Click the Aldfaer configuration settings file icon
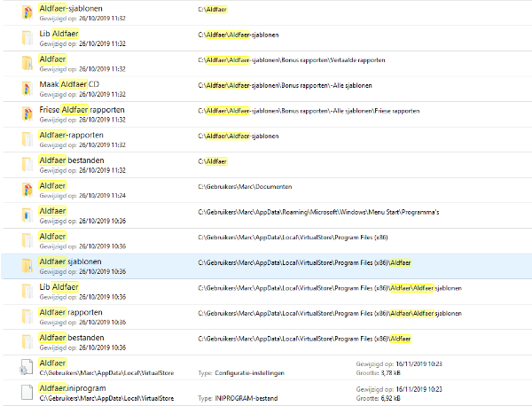The height and width of the screenshot is (406, 532). pos(27,365)
